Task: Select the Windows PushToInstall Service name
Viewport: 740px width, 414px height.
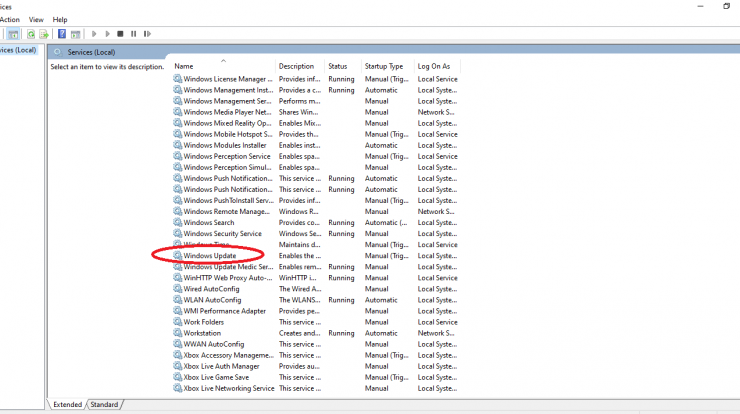Action: (228, 200)
